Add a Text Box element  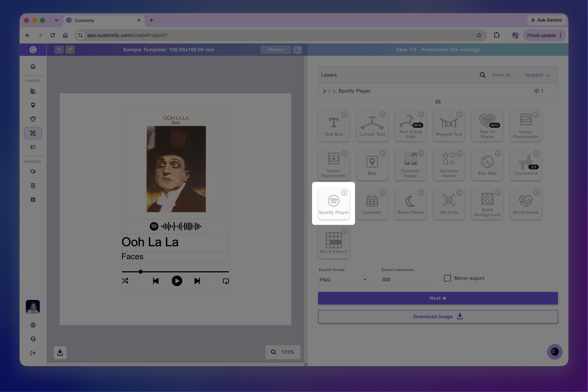pyautogui.click(x=333, y=126)
